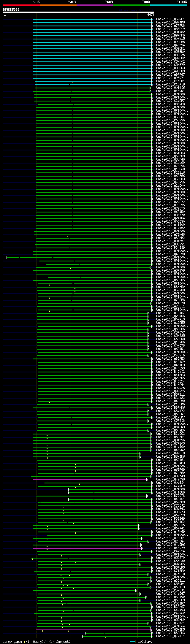Select the UniRef100_Q0CUP6 label
This screenshot has width=190, height=644.
click(x=170, y=329)
